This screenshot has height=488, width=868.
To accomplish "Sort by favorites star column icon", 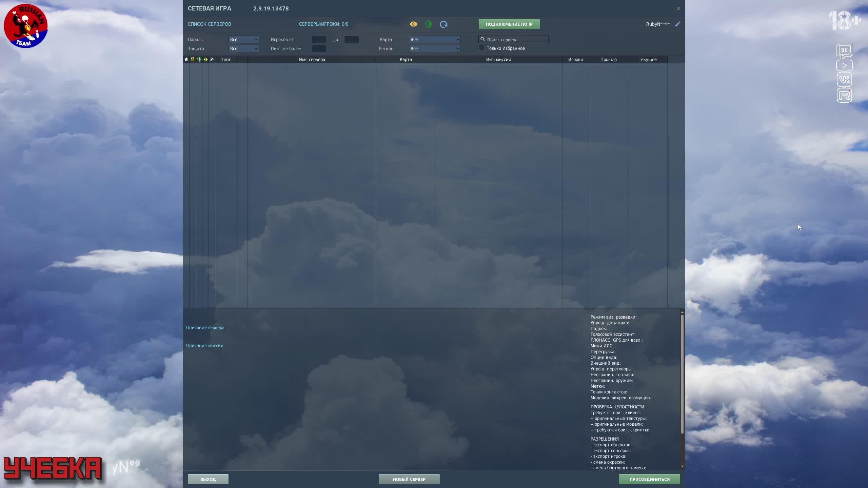I will pos(186,59).
